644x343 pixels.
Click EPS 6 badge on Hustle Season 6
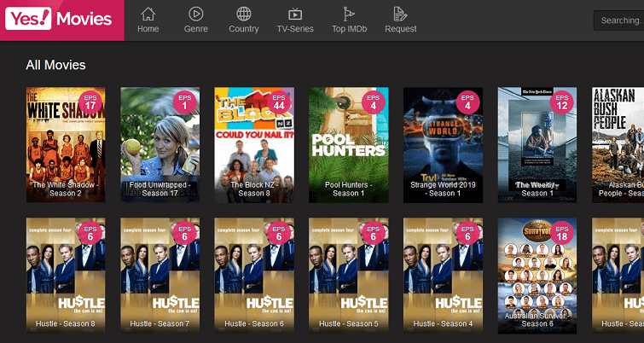(x=279, y=233)
